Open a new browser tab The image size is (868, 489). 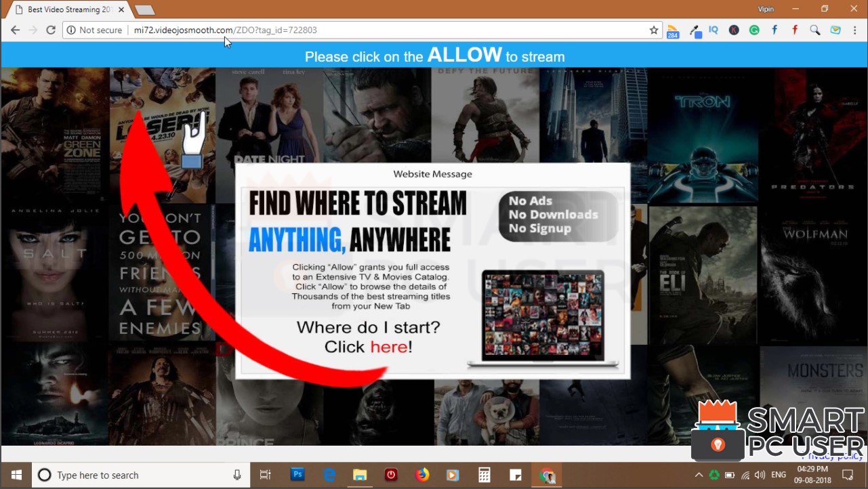(x=144, y=9)
